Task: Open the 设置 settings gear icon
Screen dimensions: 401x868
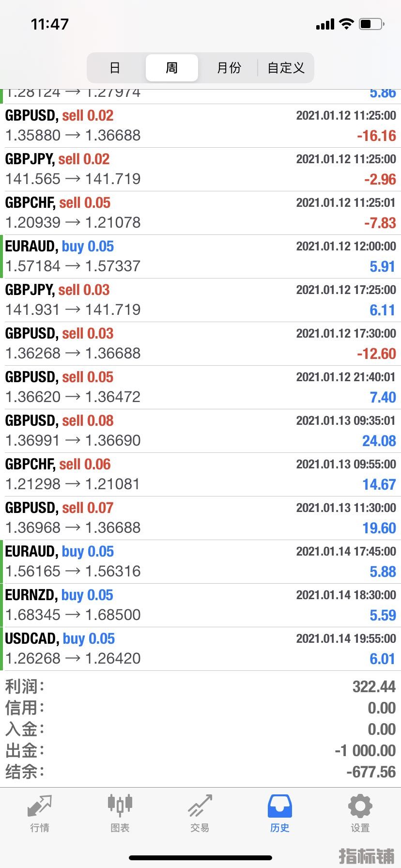Action: click(x=360, y=806)
